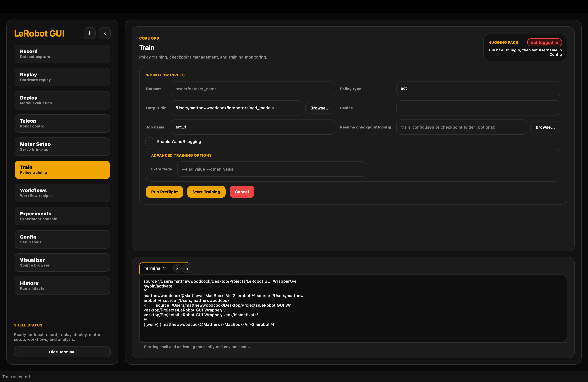
Task: Collapse the sidebar with the arrow icon
Action: click(105, 33)
